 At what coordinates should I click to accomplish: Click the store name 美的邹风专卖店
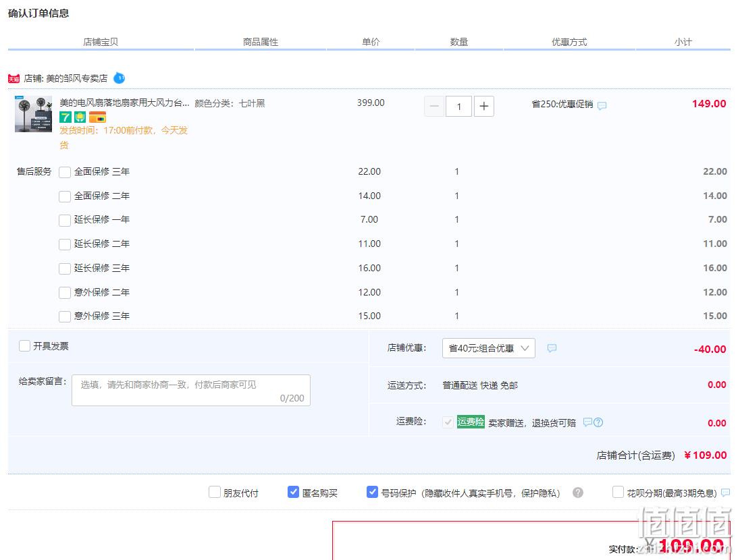tap(77, 78)
